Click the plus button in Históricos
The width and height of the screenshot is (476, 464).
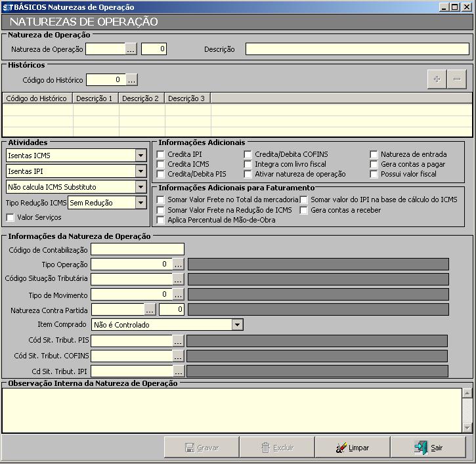437,79
